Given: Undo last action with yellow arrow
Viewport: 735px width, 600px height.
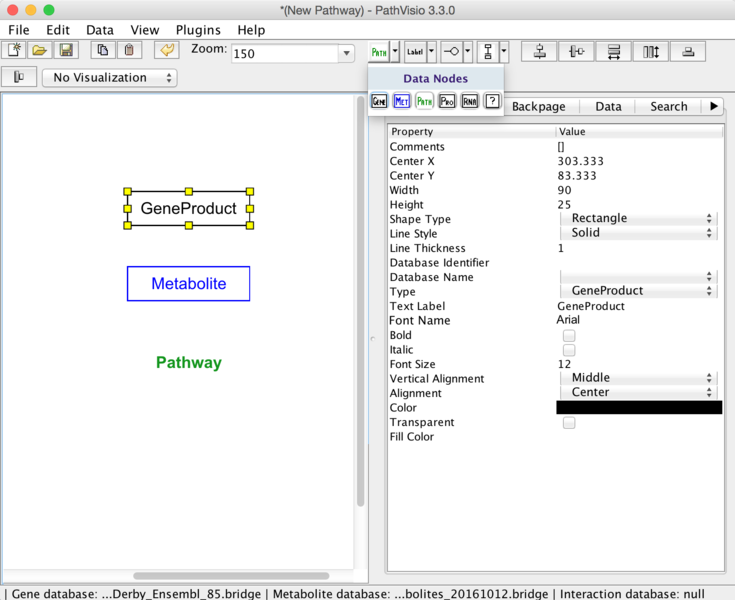Looking at the screenshot, I should [x=167, y=50].
